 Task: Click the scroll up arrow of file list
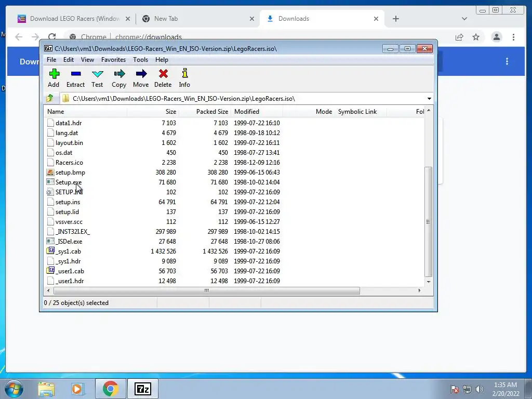tap(429, 111)
